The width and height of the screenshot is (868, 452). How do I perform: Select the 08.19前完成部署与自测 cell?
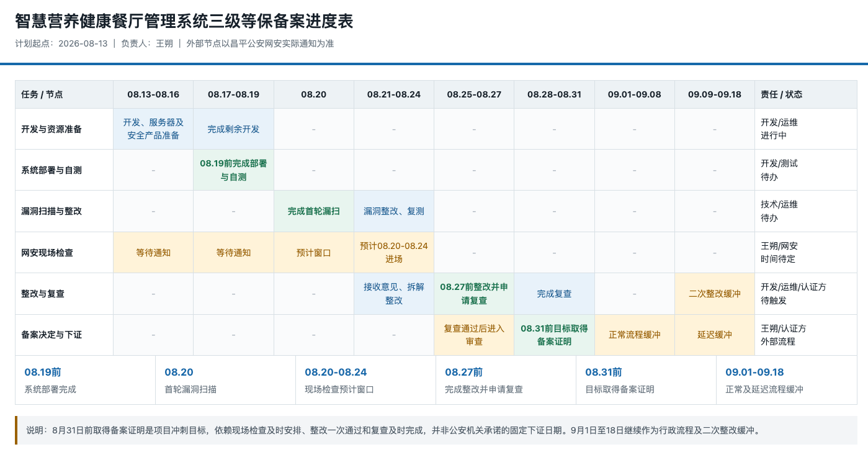pos(234,170)
